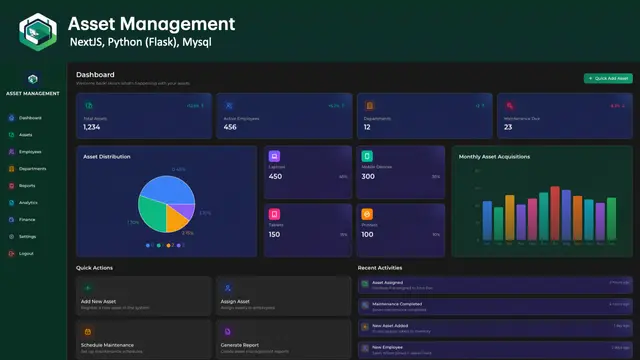Click the Recent Activities heading
This screenshot has width=640, height=360.
[380, 268]
